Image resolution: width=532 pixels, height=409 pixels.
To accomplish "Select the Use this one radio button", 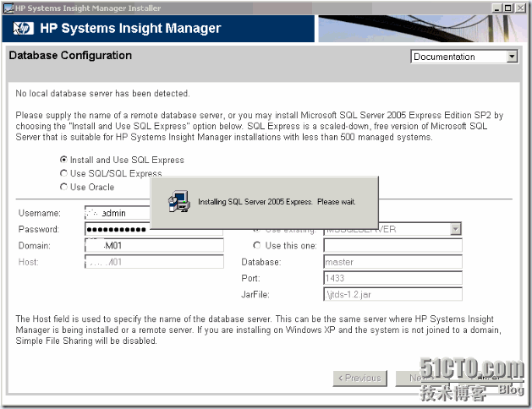I will (x=257, y=245).
